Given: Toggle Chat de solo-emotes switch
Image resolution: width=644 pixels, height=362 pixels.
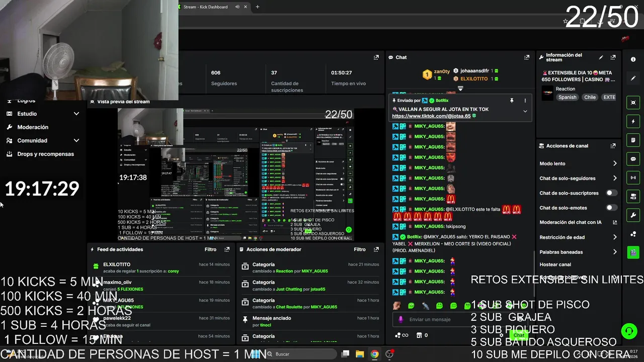Looking at the screenshot, I should [611, 208].
